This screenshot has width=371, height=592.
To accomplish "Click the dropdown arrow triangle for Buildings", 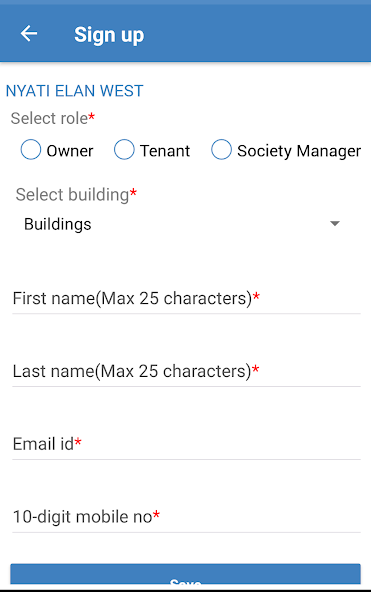I will click(x=335, y=224).
